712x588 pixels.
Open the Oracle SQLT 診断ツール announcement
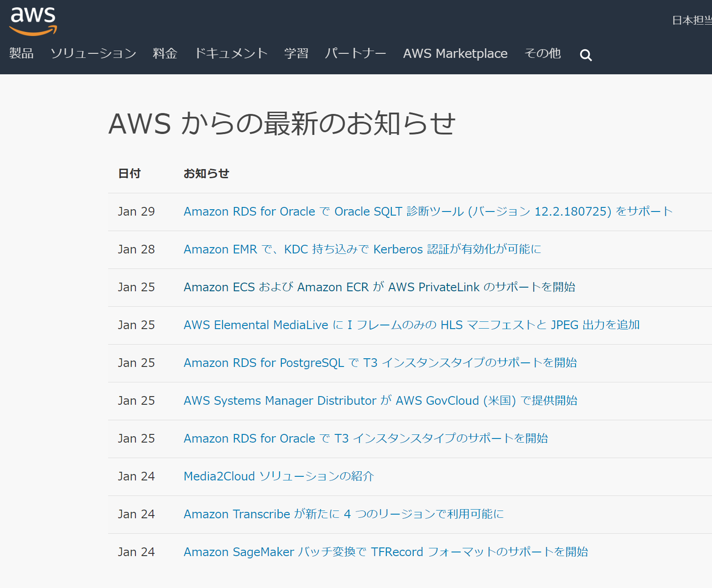point(428,211)
